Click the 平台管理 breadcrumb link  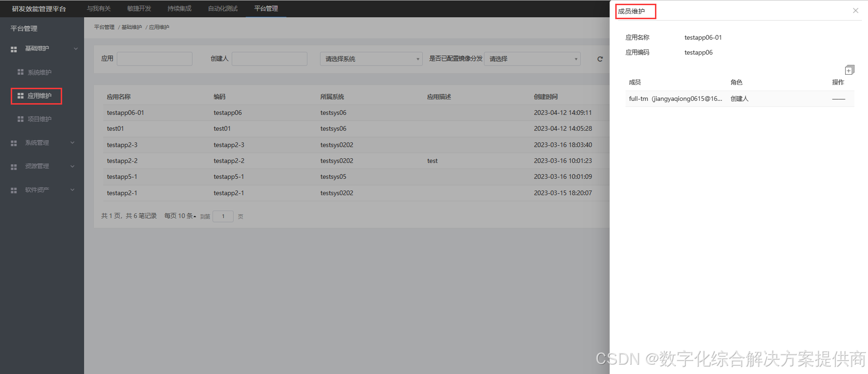point(104,27)
